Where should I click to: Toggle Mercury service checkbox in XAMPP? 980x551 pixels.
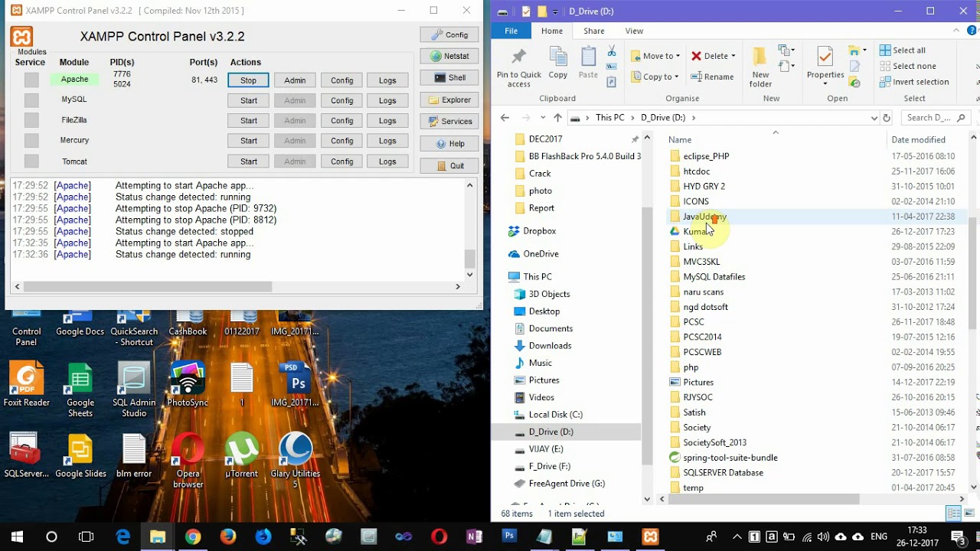[x=31, y=141]
